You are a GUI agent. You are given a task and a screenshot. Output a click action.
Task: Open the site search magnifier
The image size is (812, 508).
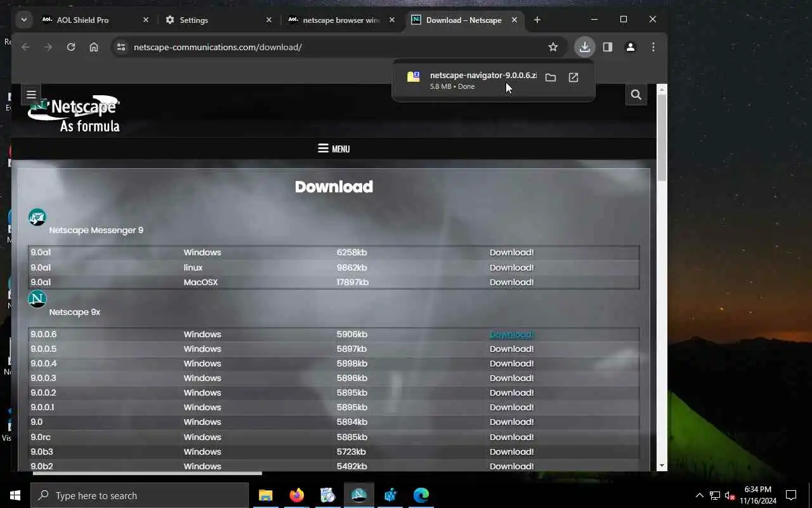636,95
